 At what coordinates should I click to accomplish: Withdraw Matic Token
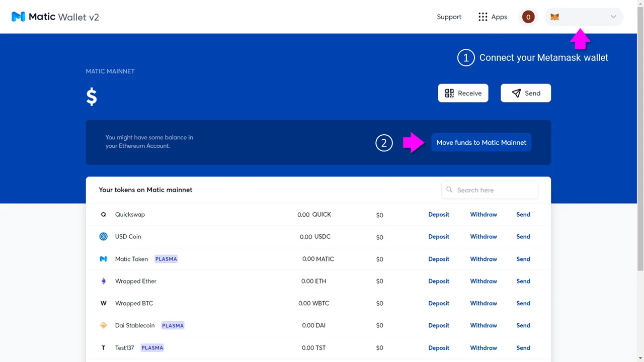pos(484,259)
